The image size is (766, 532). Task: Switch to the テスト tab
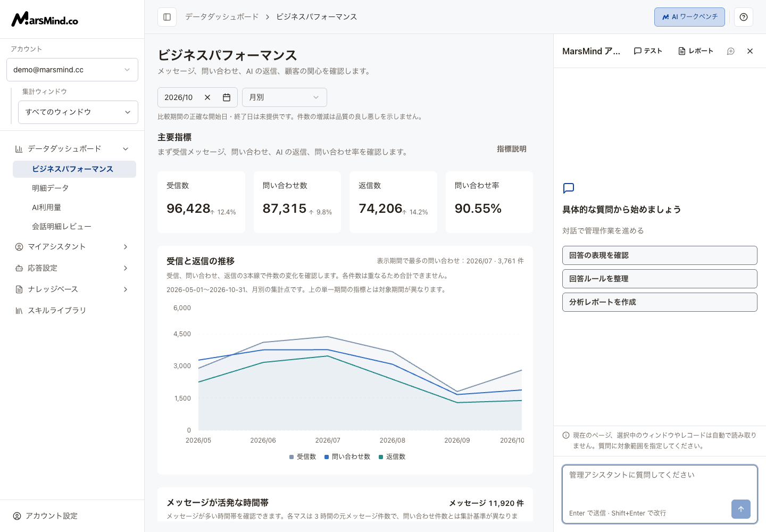coord(648,51)
